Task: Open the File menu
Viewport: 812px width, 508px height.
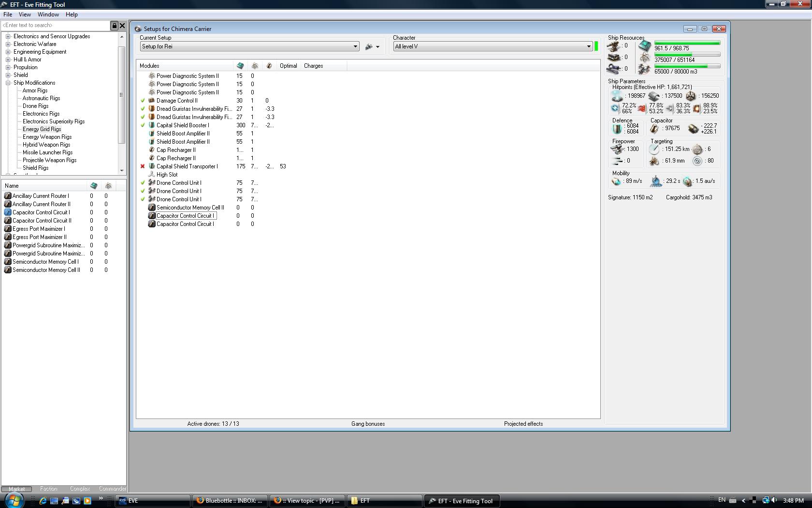Action: tap(8, 15)
